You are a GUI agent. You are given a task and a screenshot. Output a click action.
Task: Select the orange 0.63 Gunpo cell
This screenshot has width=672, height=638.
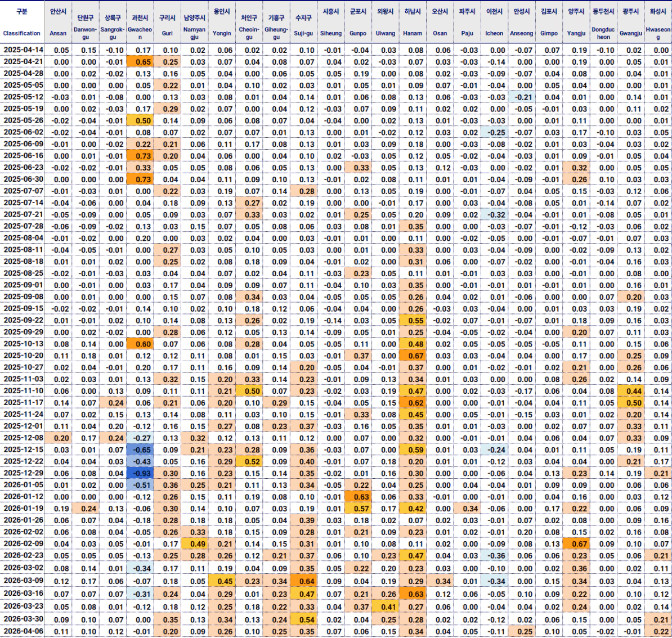coord(359,497)
